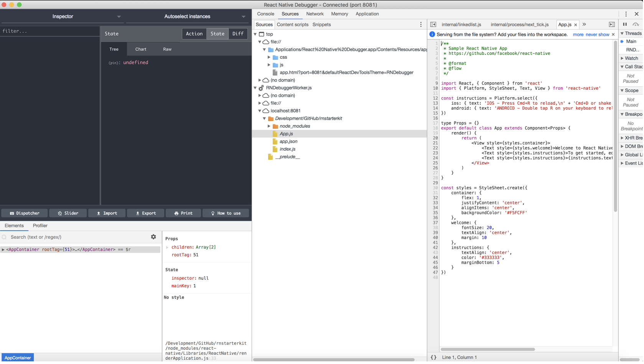The image size is (644, 364).
Task: Click the Import state button
Action: [x=107, y=213]
